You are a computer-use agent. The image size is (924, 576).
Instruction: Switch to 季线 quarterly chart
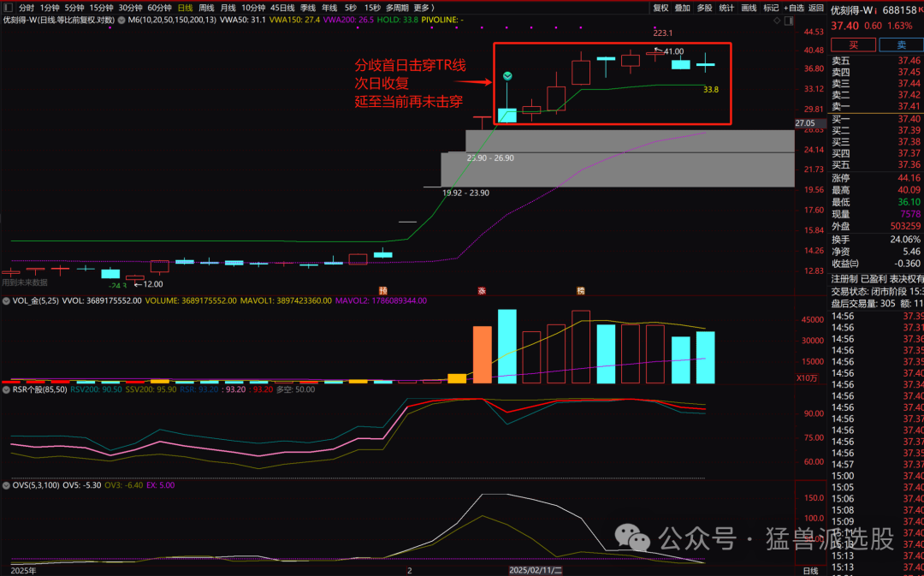pyautogui.click(x=308, y=8)
